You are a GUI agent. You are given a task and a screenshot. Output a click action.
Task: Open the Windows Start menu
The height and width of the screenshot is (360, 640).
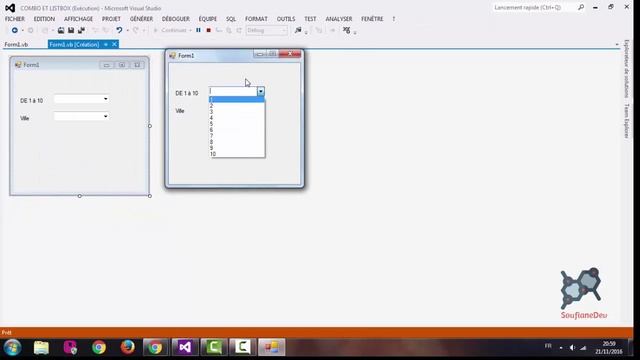[13, 348]
